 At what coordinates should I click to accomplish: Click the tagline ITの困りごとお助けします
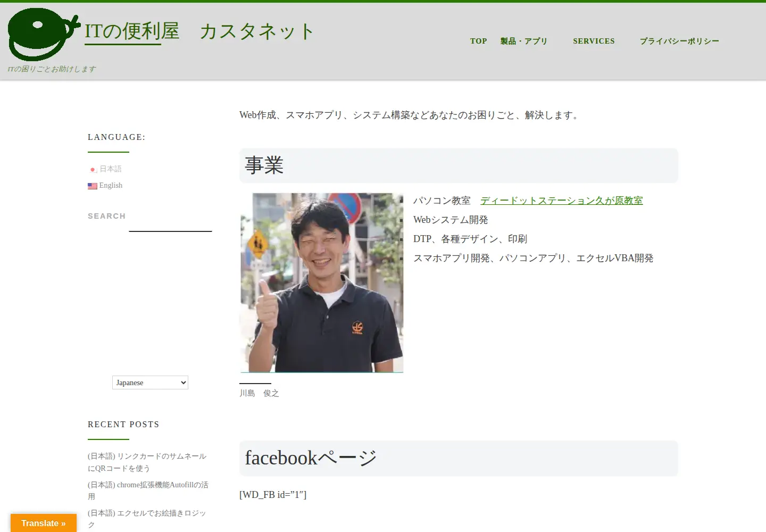52,69
